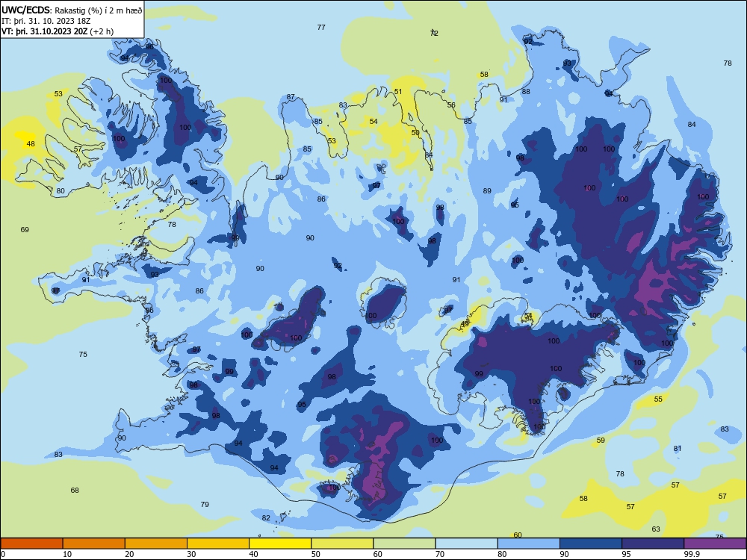
Task: Click the humidity value 82 near south islands
Action: [266, 518]
